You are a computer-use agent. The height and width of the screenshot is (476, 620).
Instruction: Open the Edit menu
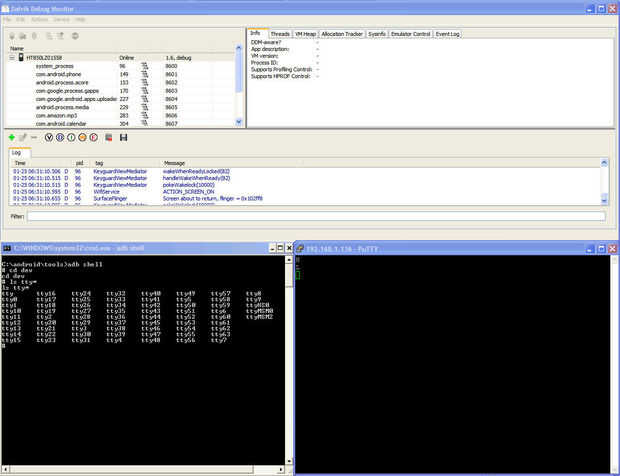21,19
